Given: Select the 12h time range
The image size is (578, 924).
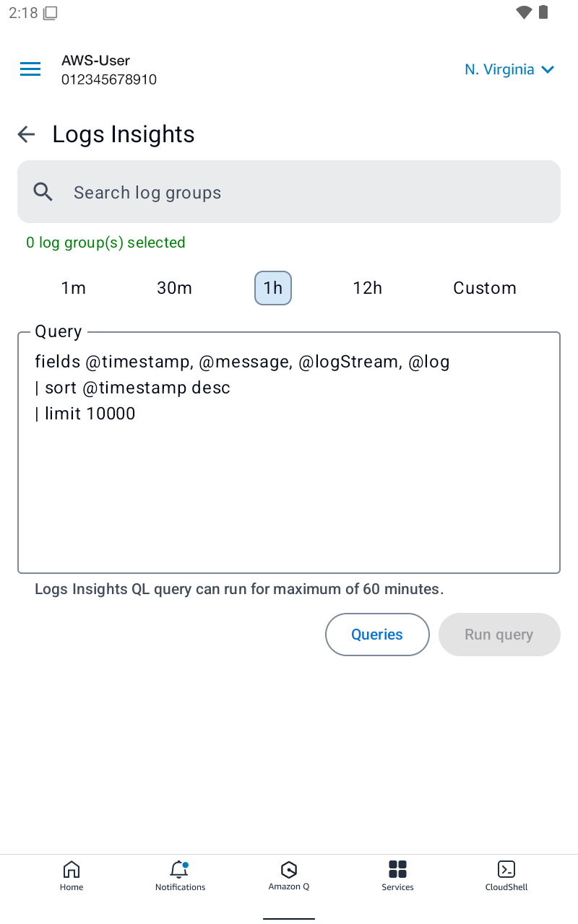Looking at the screenshot, I should click(x=368, y=288).
